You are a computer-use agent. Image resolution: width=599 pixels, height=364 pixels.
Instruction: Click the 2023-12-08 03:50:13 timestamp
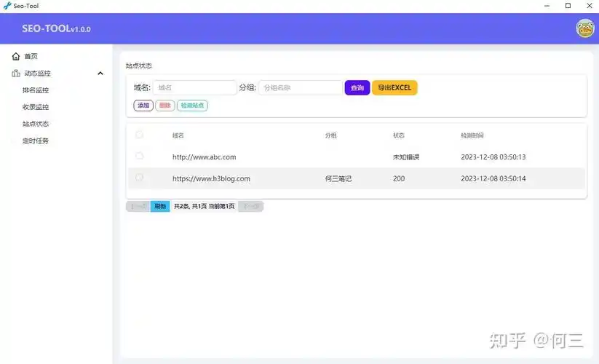click(x=493, y=157)
